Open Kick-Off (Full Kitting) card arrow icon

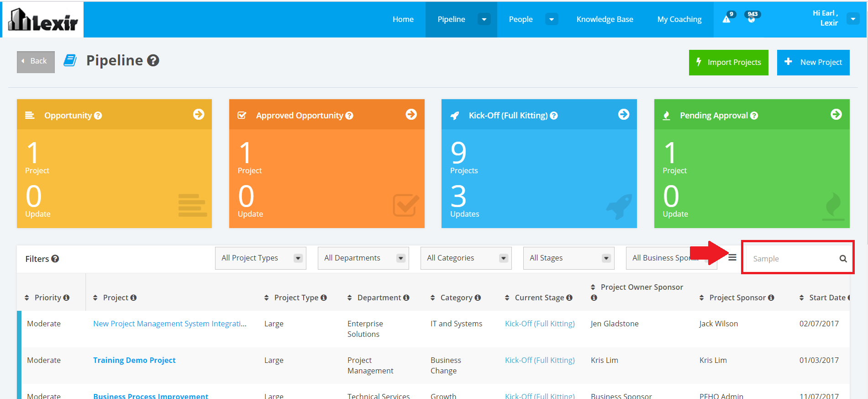pos(624,114)
